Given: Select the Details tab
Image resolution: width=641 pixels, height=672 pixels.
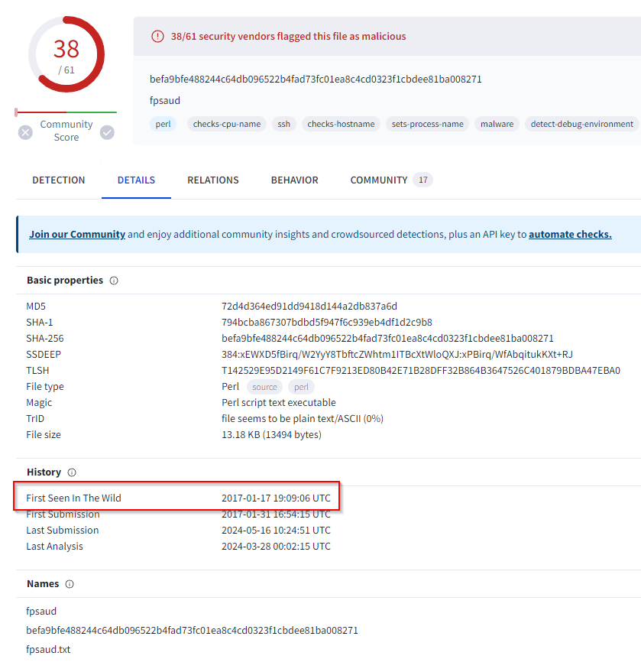Looking at the screenshot, I should click(136, 180).
